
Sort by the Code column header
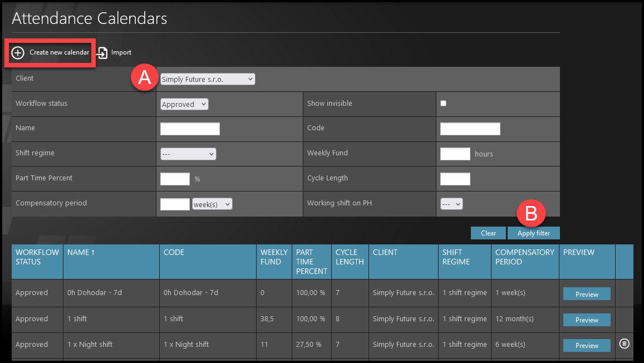point(174,253)
